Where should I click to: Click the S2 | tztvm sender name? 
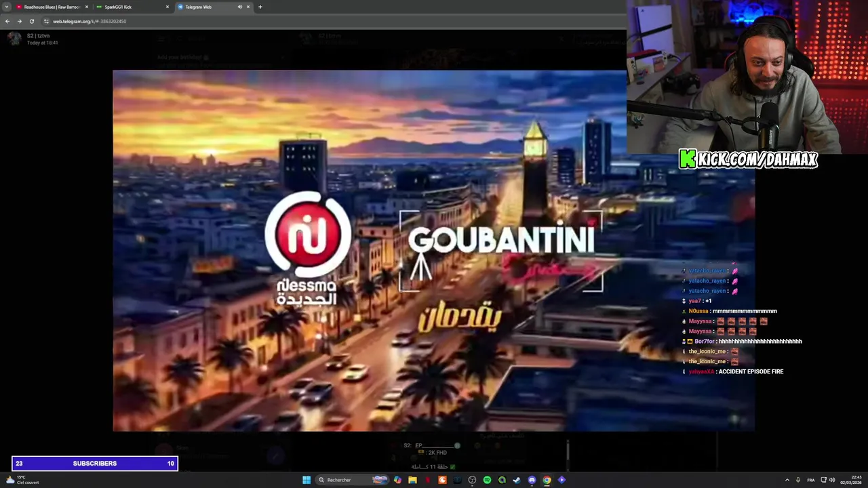pyautogui.click(x=38, y=35)
